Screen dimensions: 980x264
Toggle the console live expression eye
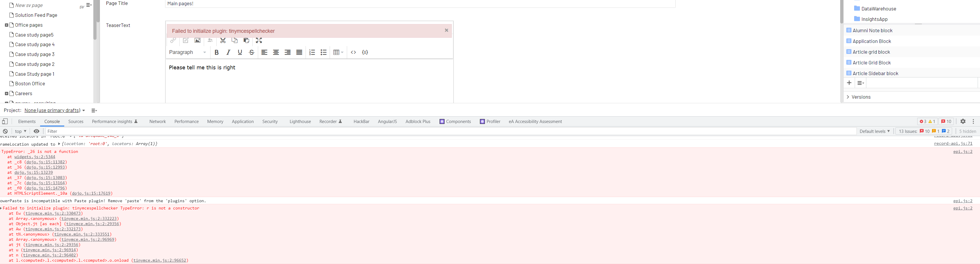coord(37,131)
